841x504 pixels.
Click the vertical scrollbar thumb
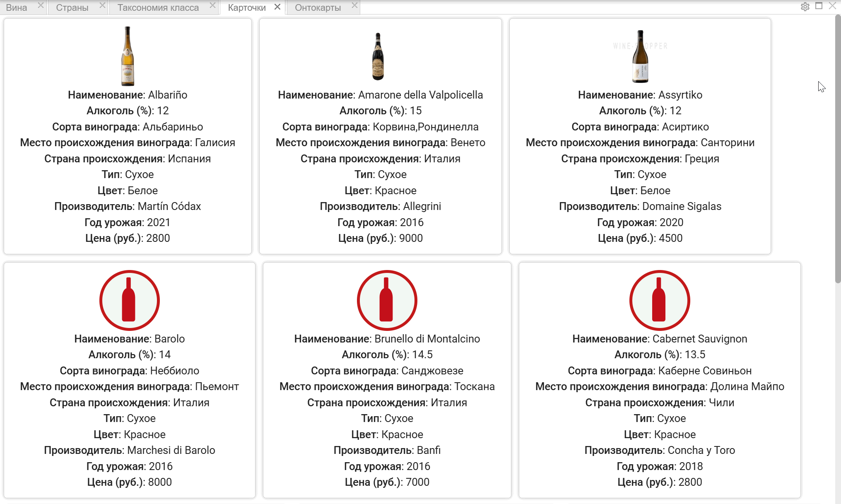(x=838, y=149)
